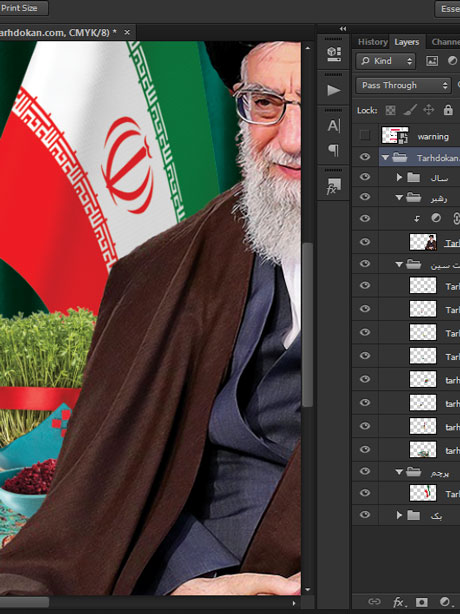Image resolution: width=460 pixels, height=614 pixels.
Task: Lock all padlock icon
Action: click(448, 110)
